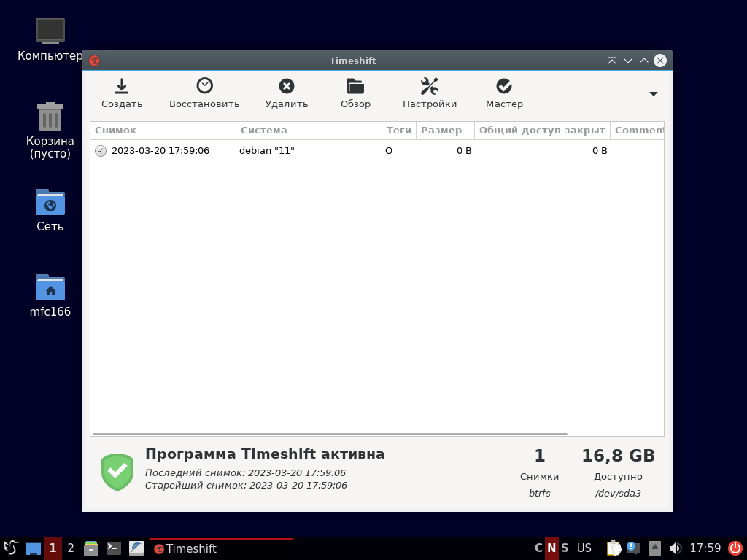747x560 pixels.
Task: Open the clipboard manager tray icon
Action: (x=614, y=548)
